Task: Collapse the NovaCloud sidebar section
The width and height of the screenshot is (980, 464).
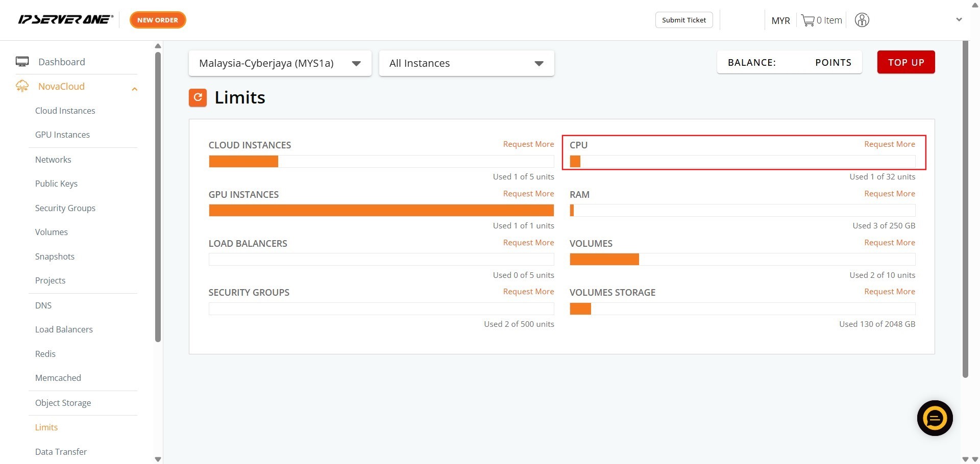Action: (x=134, y=89)
